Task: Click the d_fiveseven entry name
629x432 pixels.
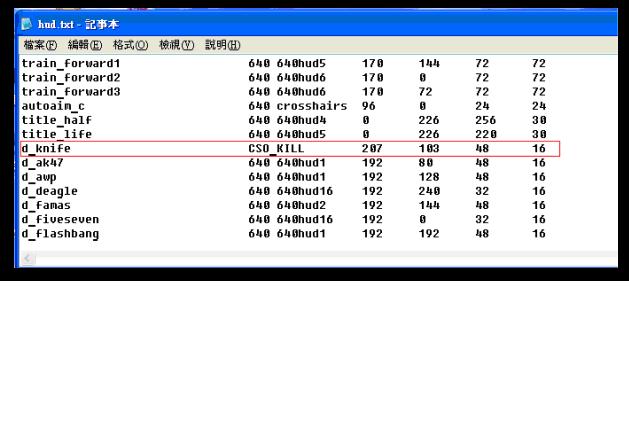Action: coord(60,219)
